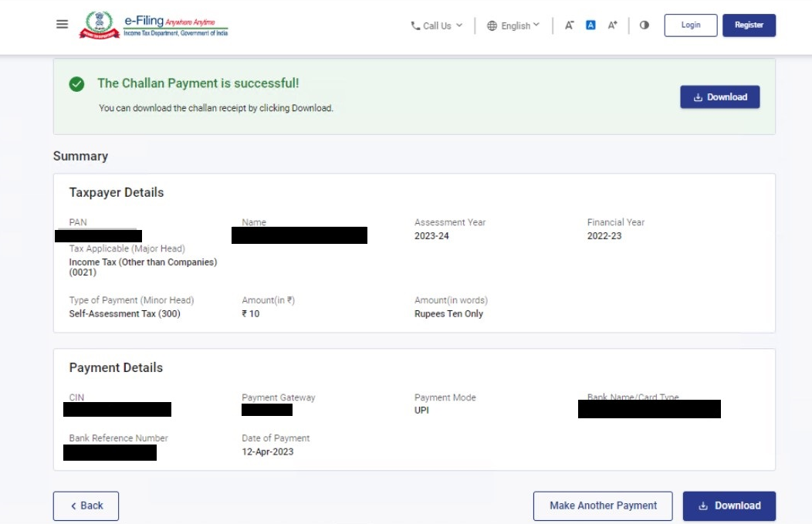The image size is (812, 524).
Task: Download the challan receipt
Action: point(728,505)
